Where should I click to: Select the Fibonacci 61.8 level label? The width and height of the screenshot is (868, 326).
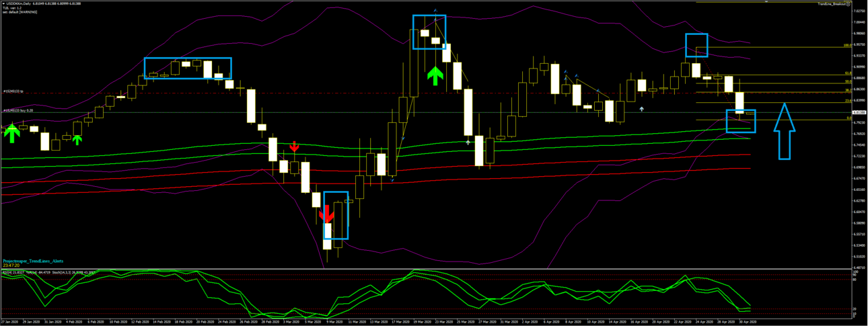point(848,74)
